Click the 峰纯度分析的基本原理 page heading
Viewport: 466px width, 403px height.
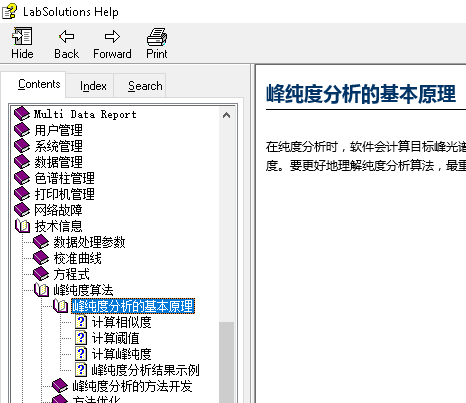pyautogui.click(x=361, y=94)
